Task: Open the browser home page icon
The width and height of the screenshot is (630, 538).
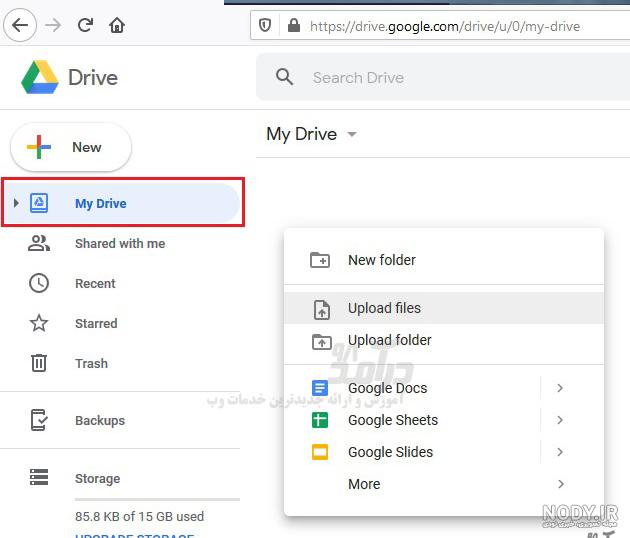Action: [117, 25]
